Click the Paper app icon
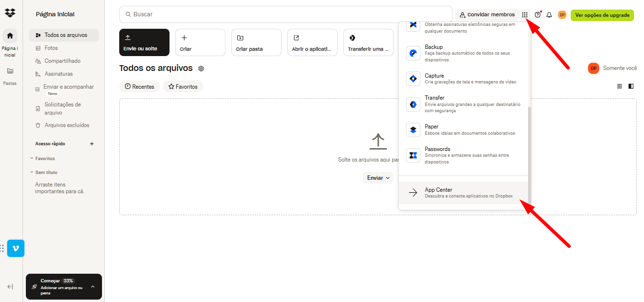This screenshot has width=644, height=302. [x=413, y=129]
